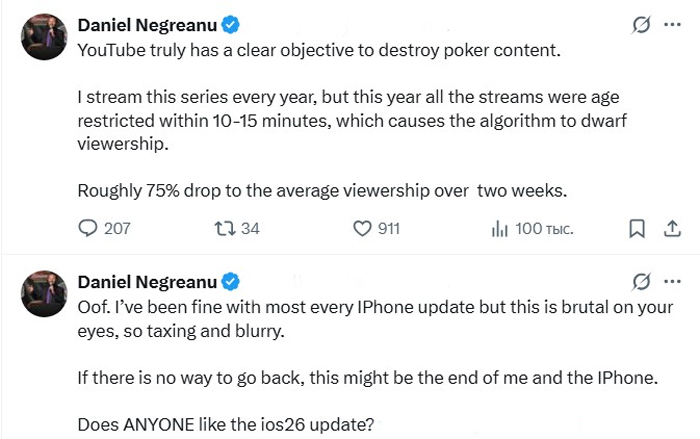Screen dimensions: 700x439
Task: Open more options on the iPhone tweet
Action: (x=672, y=281)
